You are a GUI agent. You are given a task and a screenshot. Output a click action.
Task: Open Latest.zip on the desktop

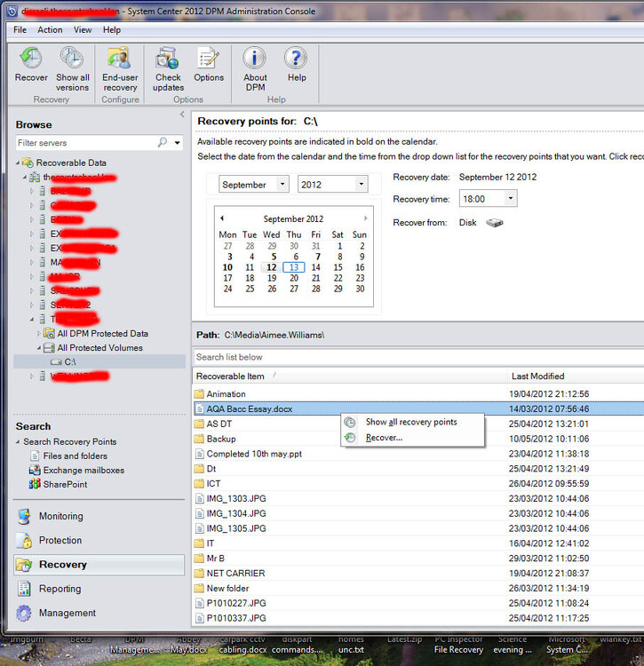pos(404,639)
